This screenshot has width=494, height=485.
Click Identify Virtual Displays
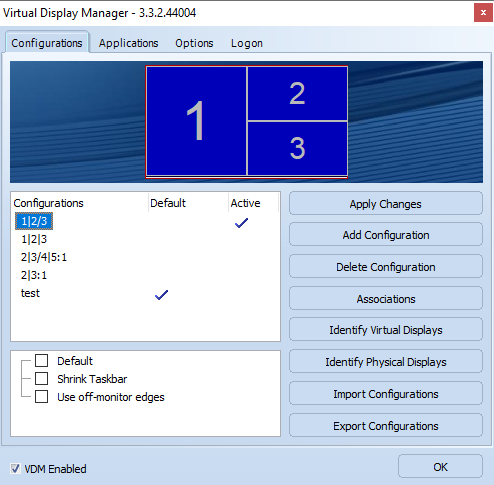pos(386,330)
